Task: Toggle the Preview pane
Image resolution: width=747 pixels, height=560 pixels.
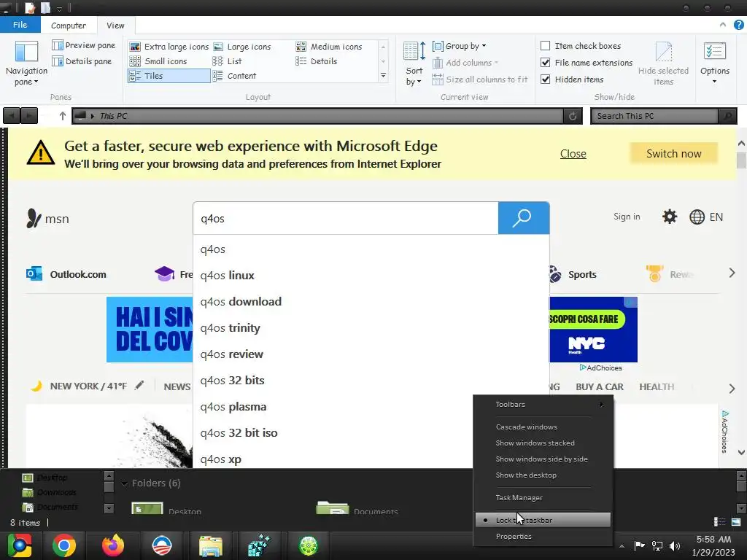Action: click(84, 45)
